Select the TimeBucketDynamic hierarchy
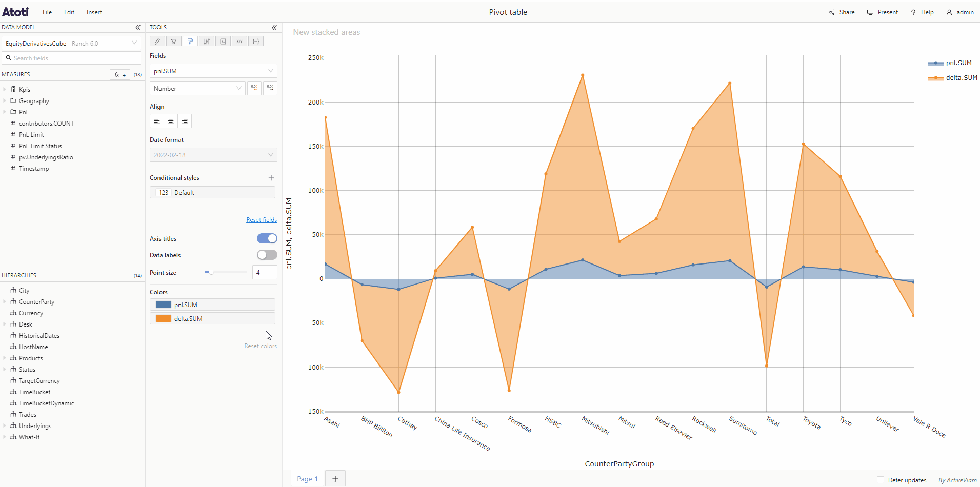Image resolution: width=980 pixels, height=487 pixels. [46, 403]
